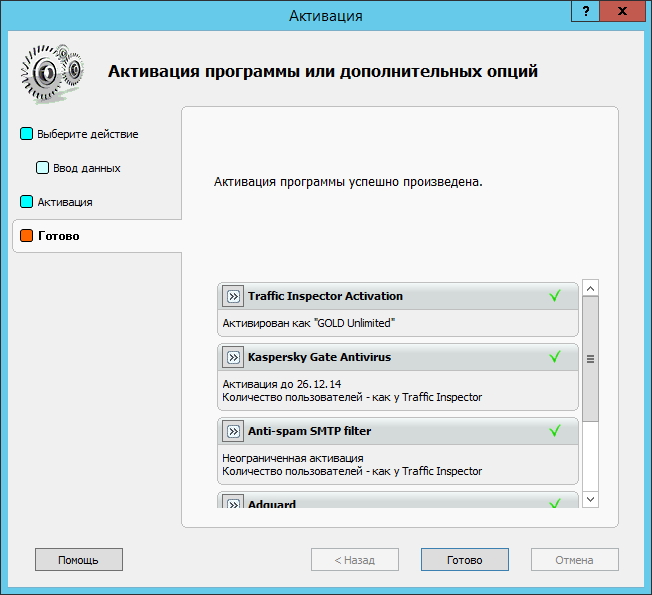Click 'Количество пользователей' line under Kaspersky
The width and height of the screenshot is (652, 595).
(x=352, y=397)
